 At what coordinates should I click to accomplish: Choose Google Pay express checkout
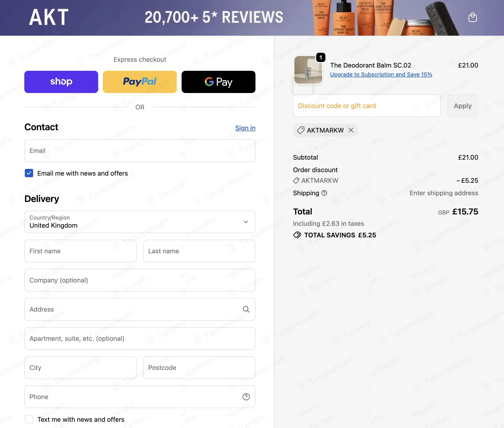[x=218, y=82]
